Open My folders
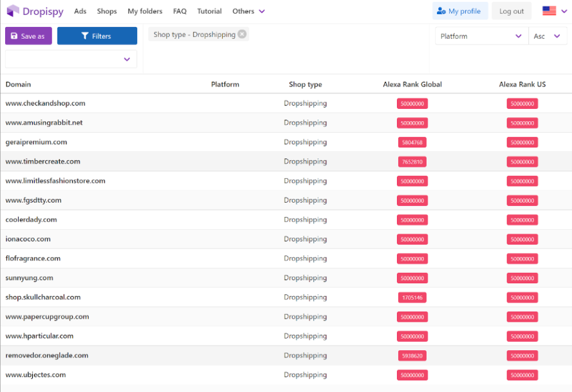Screen dimensions: 572x392 pos(145,12)
